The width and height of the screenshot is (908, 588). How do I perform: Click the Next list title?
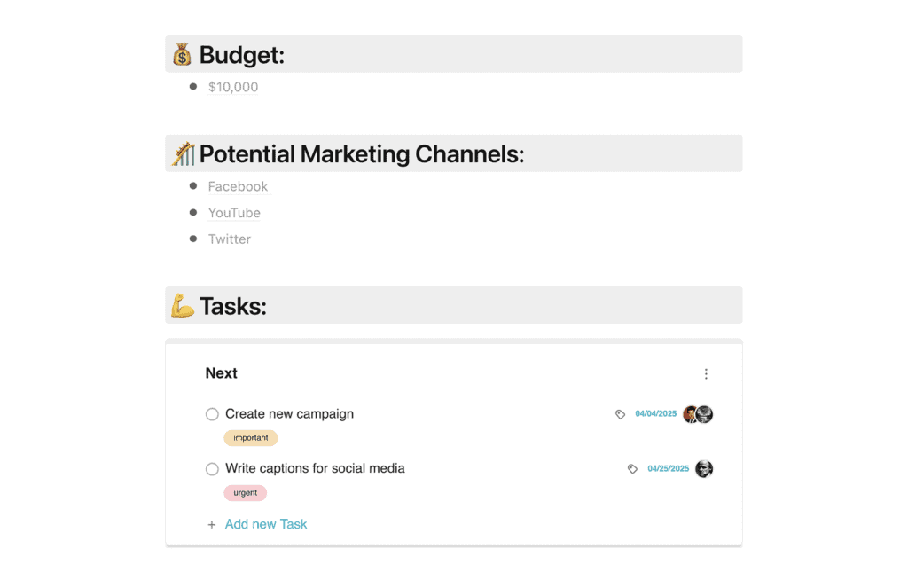(221, 373)
